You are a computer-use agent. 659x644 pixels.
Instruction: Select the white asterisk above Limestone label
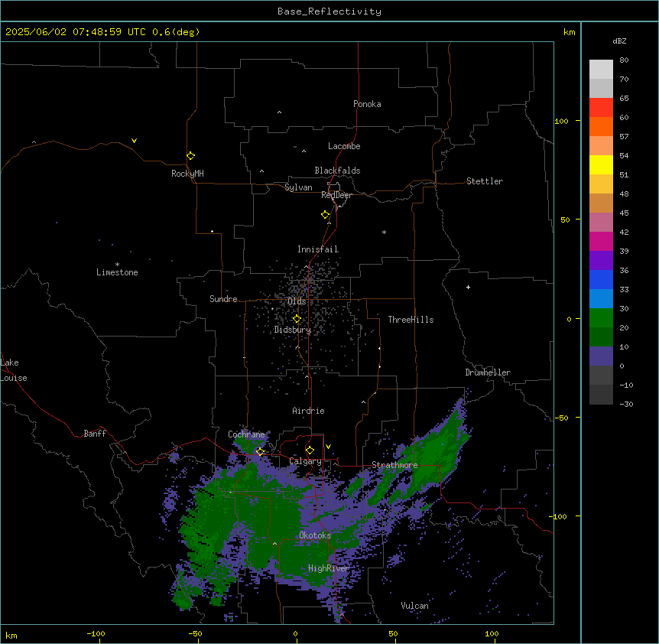click(x=117, y=265)
